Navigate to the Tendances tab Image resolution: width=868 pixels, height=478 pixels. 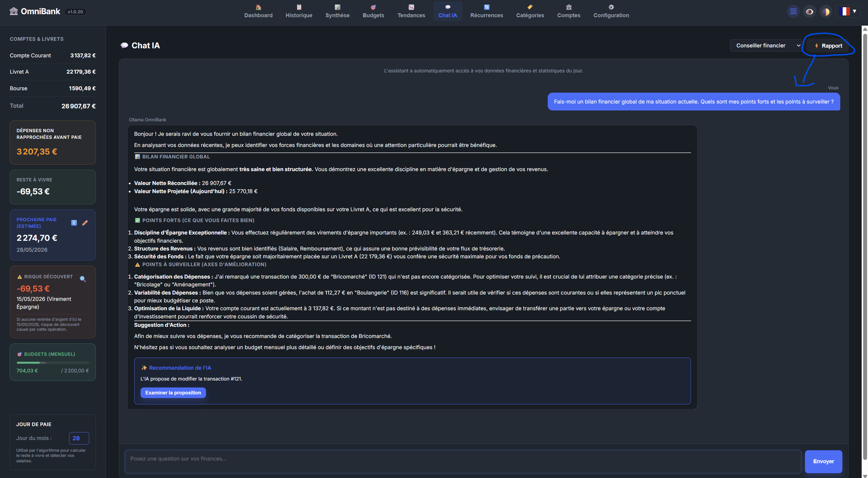(411, 11)
